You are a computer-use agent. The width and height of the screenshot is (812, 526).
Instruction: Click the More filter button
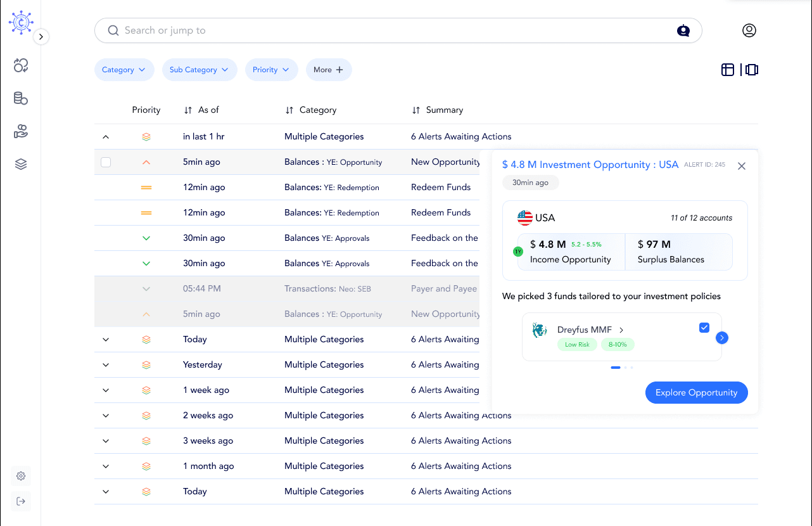[x=329, y=70]
